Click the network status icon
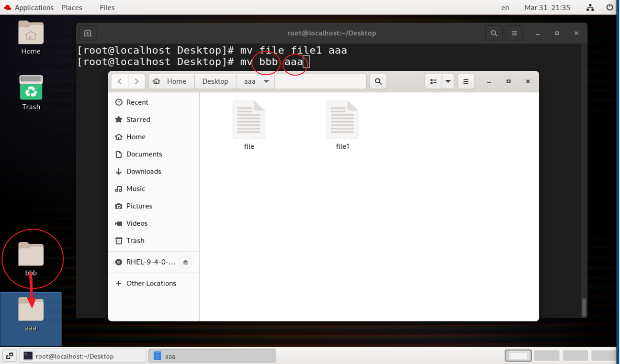The height and width of the screenshot is (364, 620). (x=590, y=8)
